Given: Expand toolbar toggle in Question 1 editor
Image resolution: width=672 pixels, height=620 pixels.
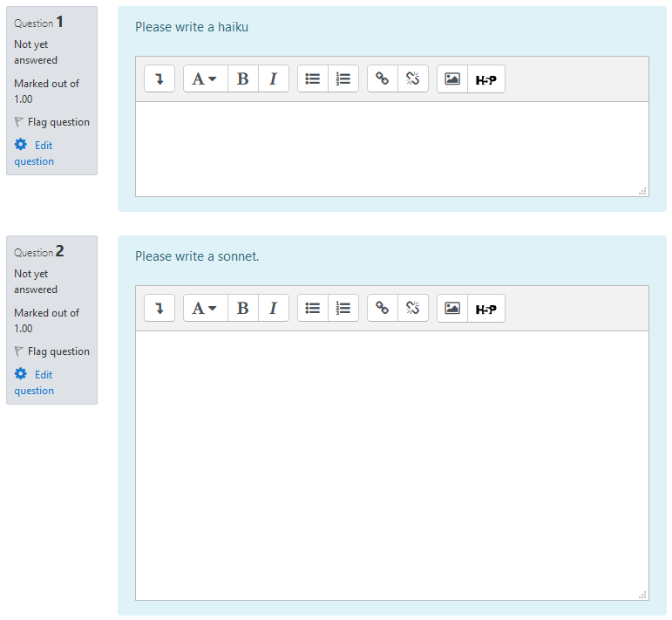Looking at the screenshot, I should pos(160,78).
